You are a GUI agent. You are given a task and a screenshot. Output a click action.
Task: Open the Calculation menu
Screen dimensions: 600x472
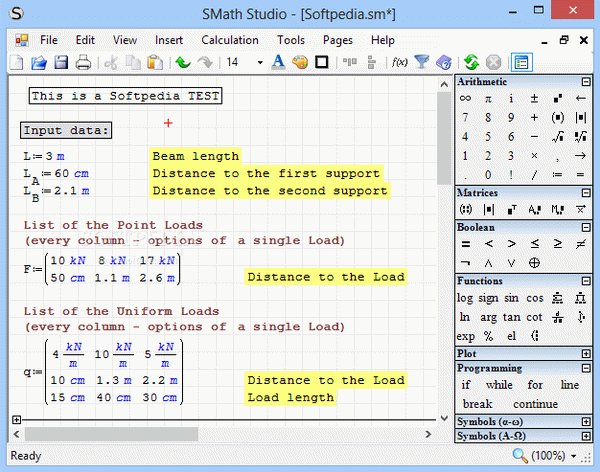[x=230, y=40]
